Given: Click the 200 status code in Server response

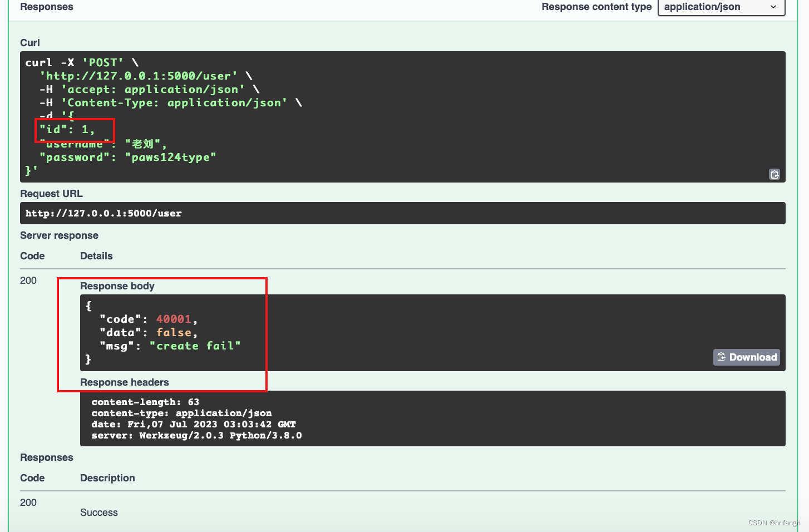Looking at the screenshot, I should 28,280.
